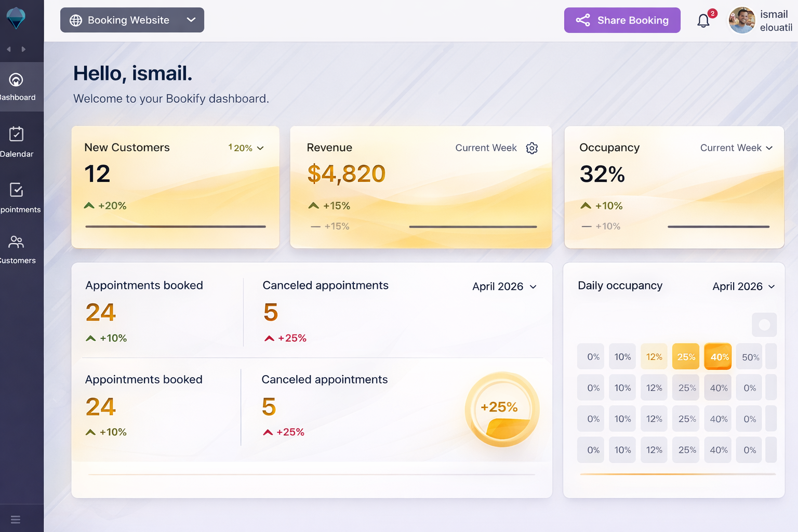798x532 pixels.
Task: Expand the New Customers percentage dropdown
Action: point(246,148)
